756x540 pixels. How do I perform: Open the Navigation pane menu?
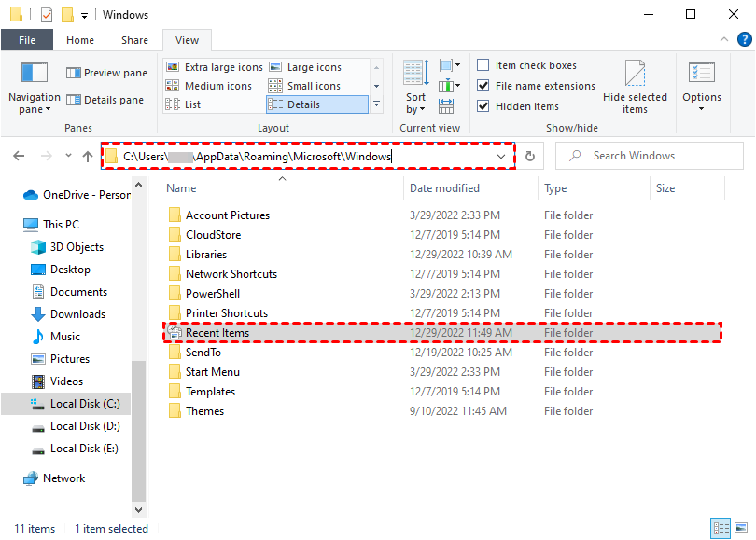35,89
